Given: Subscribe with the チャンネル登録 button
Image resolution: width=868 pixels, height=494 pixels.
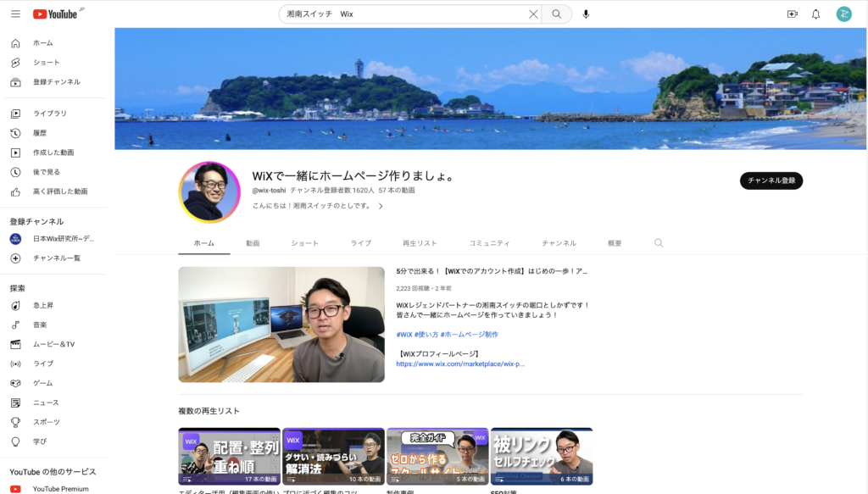Looking at the screenshot, I should click(771, 180).
